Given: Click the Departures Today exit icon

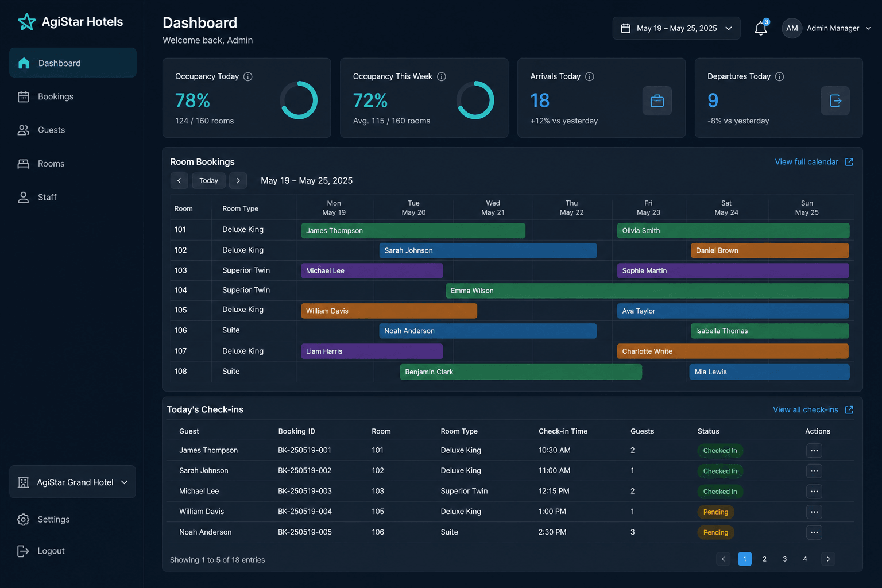Looking at the screenshot, I should (x=835, y=101).
